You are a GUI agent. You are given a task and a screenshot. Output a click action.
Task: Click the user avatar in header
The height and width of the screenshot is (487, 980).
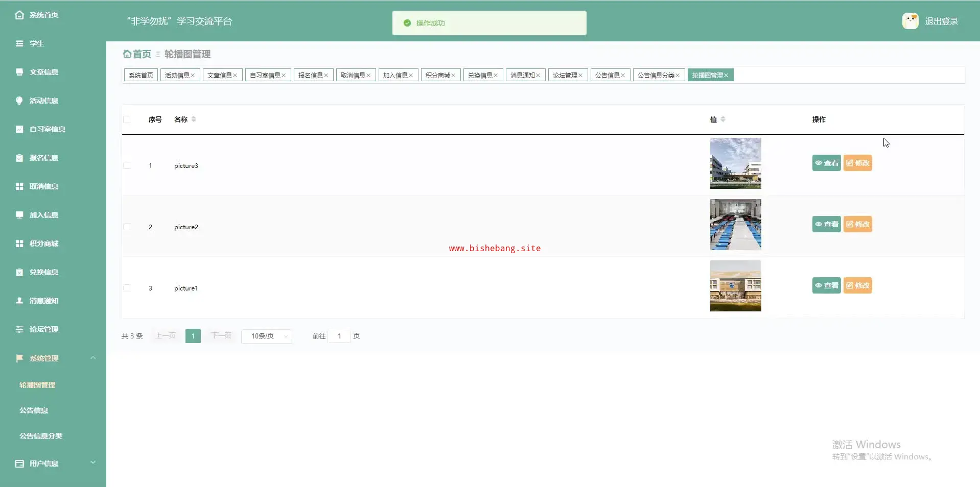[x=910, y=21]
